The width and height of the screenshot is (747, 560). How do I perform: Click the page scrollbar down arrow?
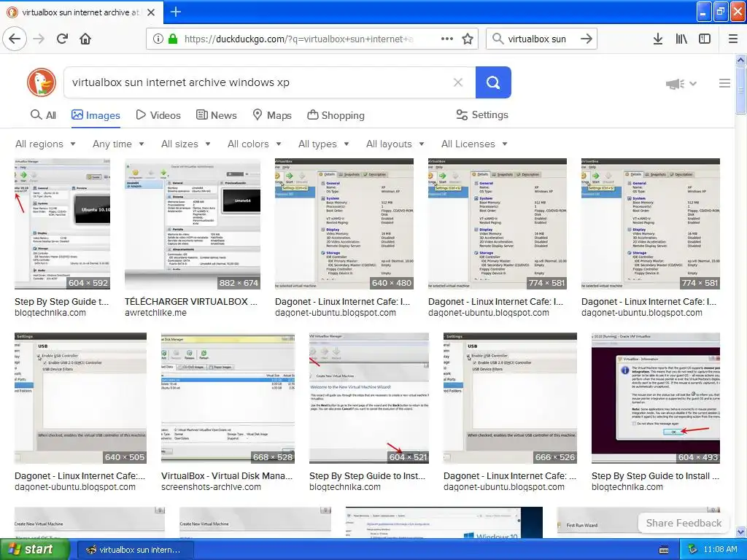[x=740, y=532]
